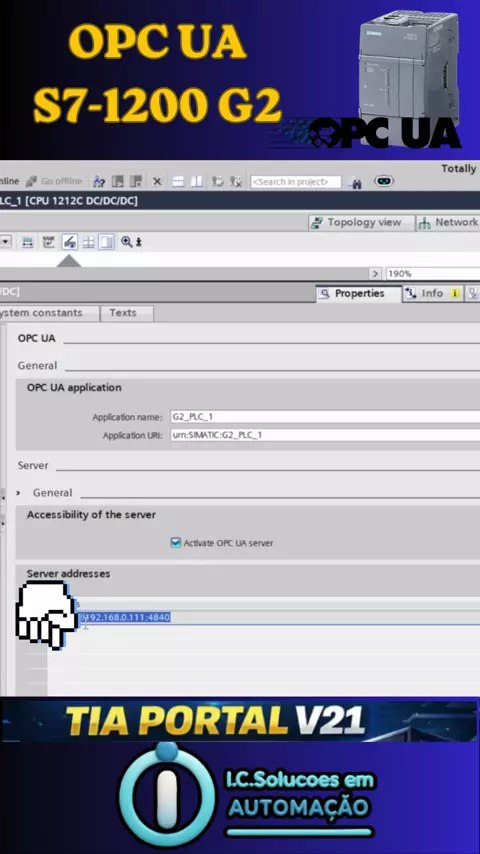Click the 'Accessibility of the server' heading
Image resolution: width=480 pixels, height=854 pixels.
point(91,515)
